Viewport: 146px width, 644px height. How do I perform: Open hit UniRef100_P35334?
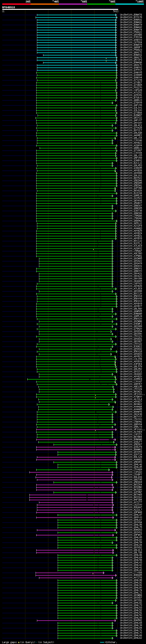pos(131,37)
